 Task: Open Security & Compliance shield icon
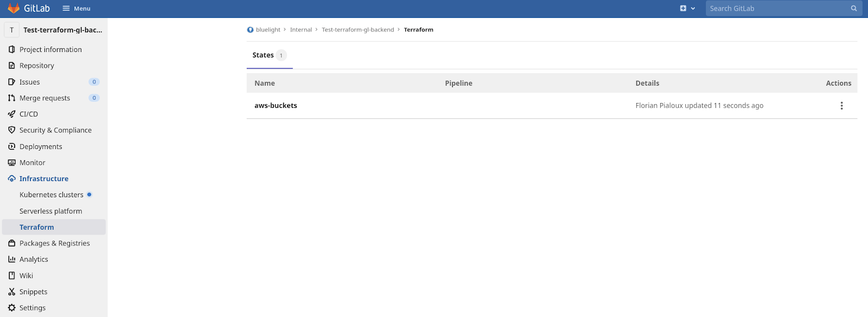pos(12,130)
